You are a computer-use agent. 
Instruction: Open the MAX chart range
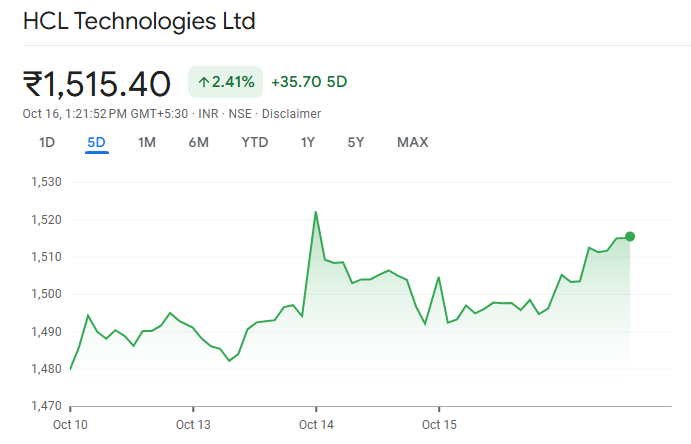point(412,142)
